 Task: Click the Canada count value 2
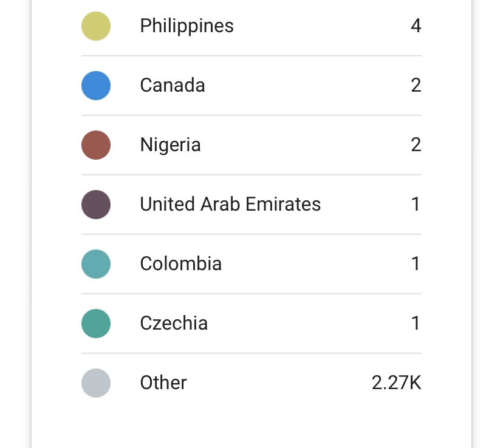[x=416, y=85]
